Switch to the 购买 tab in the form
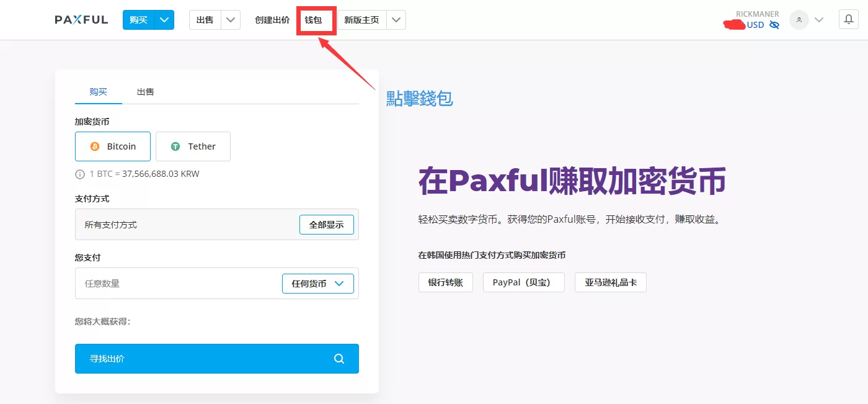The image size is (868, 404). [x=98, y=92]
